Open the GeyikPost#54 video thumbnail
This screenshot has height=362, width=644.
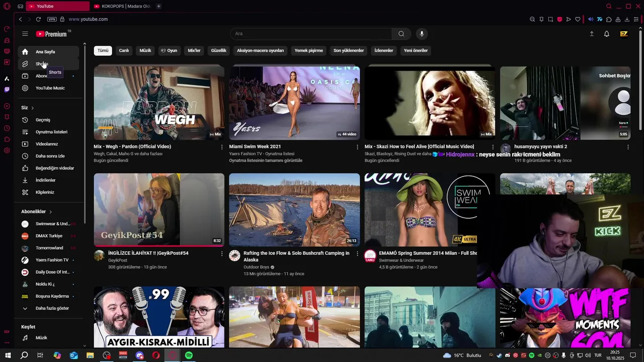(159, 210)
